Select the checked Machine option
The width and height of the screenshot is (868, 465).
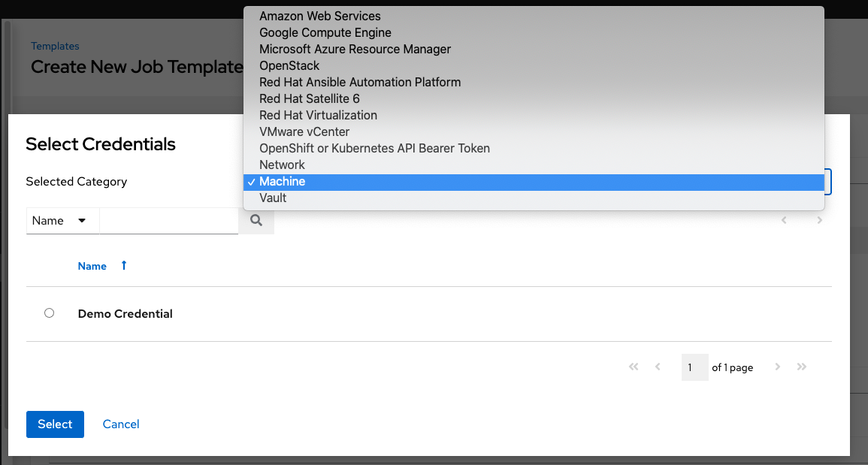pyautogui.click(x=534, y=182)
